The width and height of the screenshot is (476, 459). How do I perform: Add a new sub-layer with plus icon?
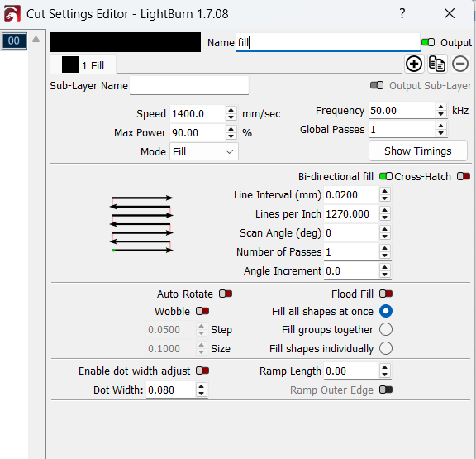[x=414, y=65]
